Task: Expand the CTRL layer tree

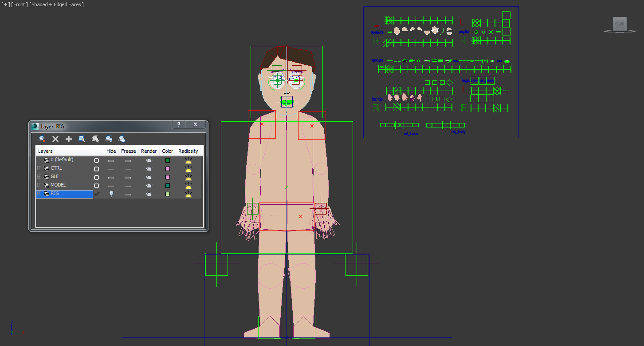Action: 39,168
